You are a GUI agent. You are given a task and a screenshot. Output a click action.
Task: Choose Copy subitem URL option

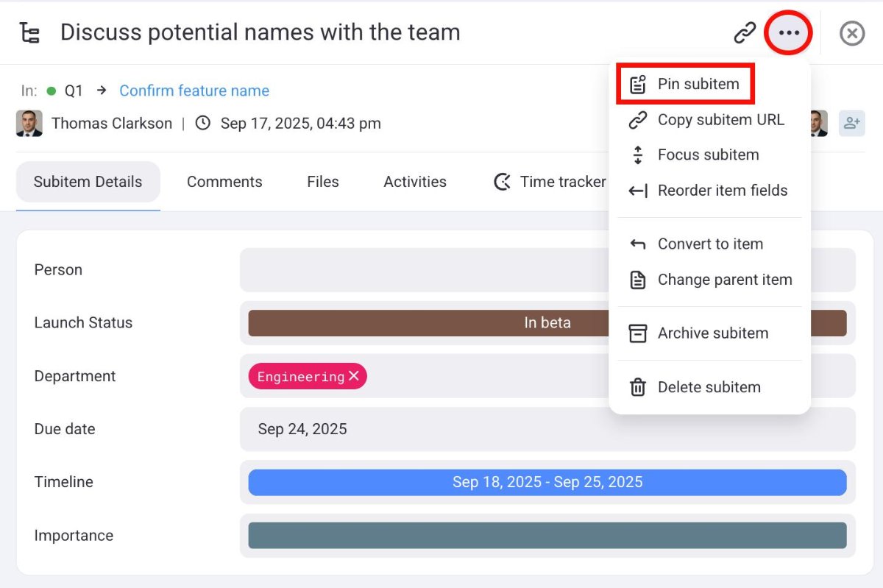pos(720,120)
